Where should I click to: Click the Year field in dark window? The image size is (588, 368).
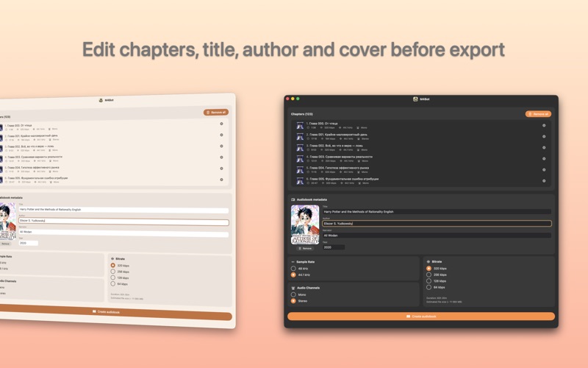(334, 247)
